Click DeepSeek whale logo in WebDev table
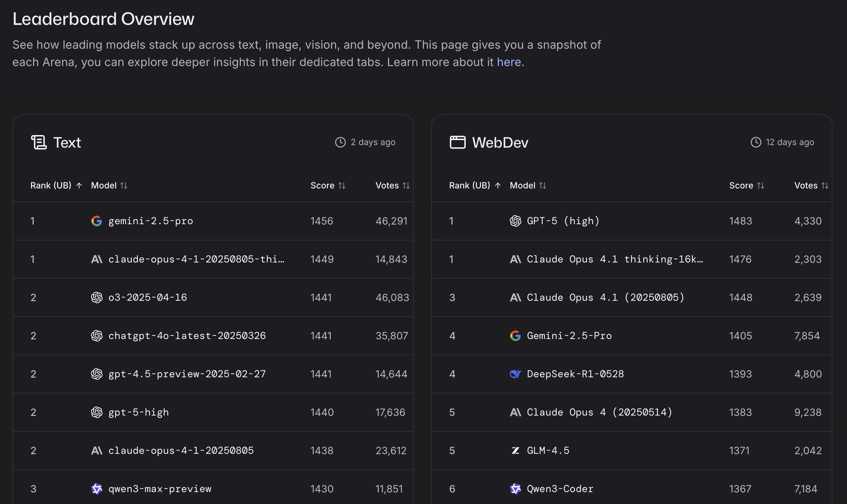This screenshot has height=504, width=847. pyautogui.click(x=515, y=374)
